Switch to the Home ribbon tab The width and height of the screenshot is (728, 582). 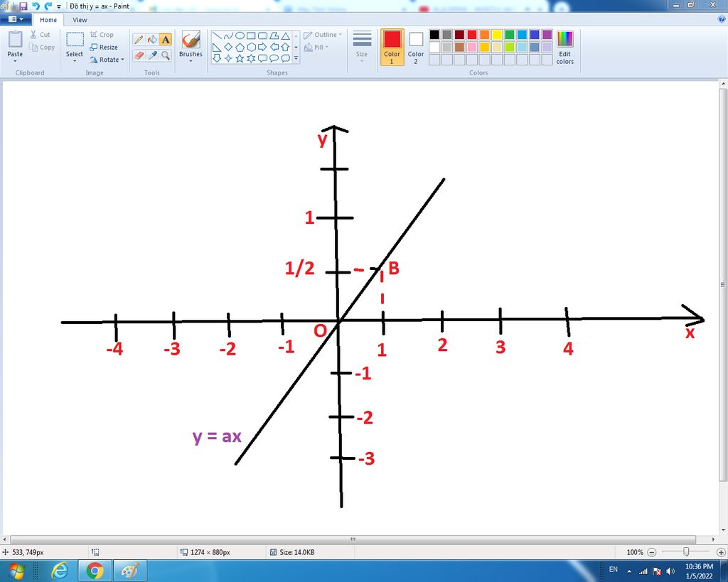tap(48, 20)
